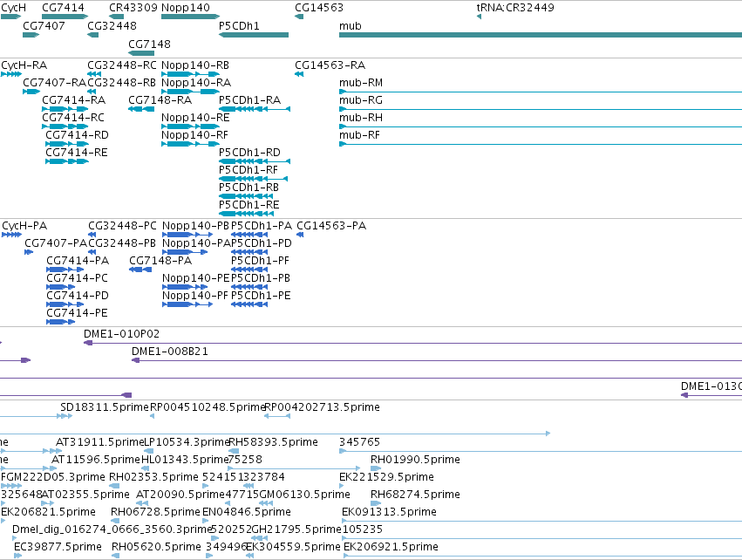This screenshot has width=742, height=560.
Task: Click transcript CG7414-RD
Action: click(77, 135)
